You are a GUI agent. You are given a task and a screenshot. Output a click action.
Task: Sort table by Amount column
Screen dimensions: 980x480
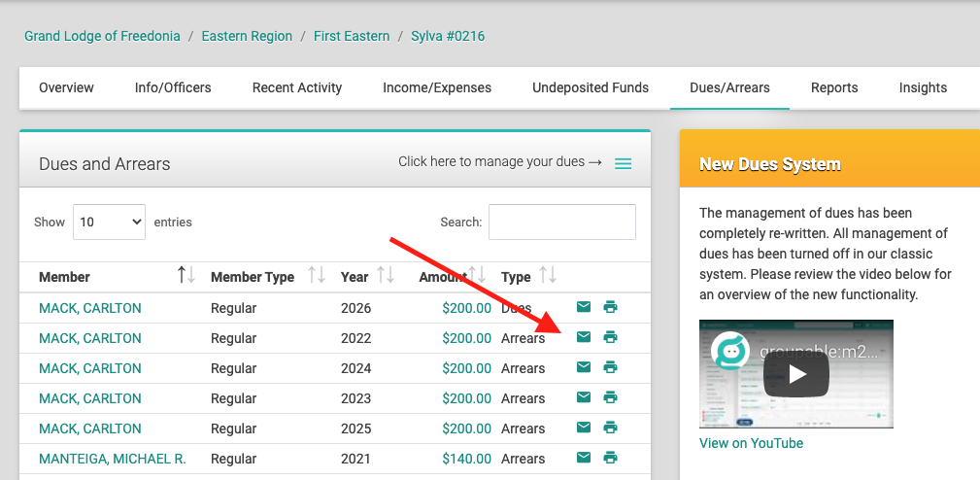(477, 276)
